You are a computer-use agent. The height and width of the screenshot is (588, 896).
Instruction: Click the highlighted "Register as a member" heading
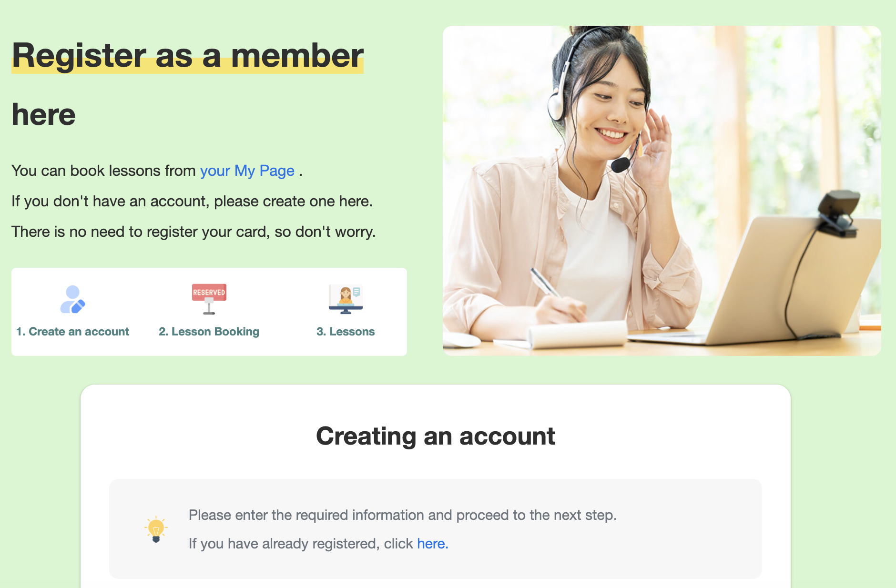(x=188, y=56)
